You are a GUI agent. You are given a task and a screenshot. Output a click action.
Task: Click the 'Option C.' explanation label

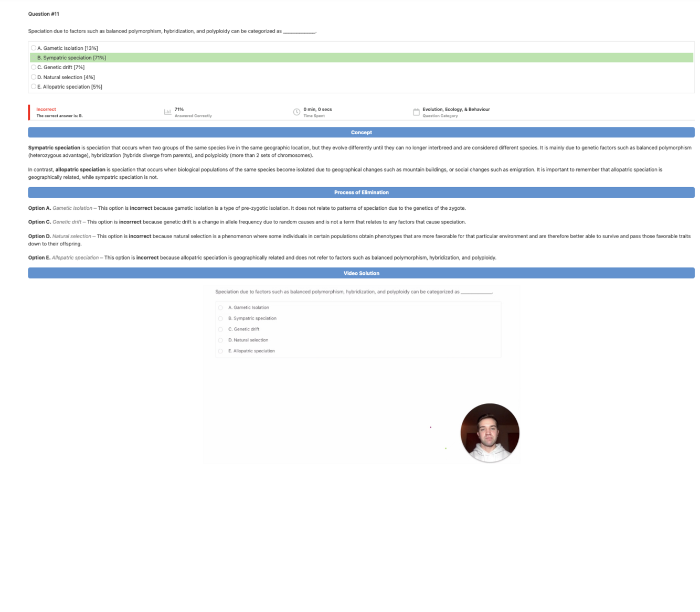(x=39, y=222)
